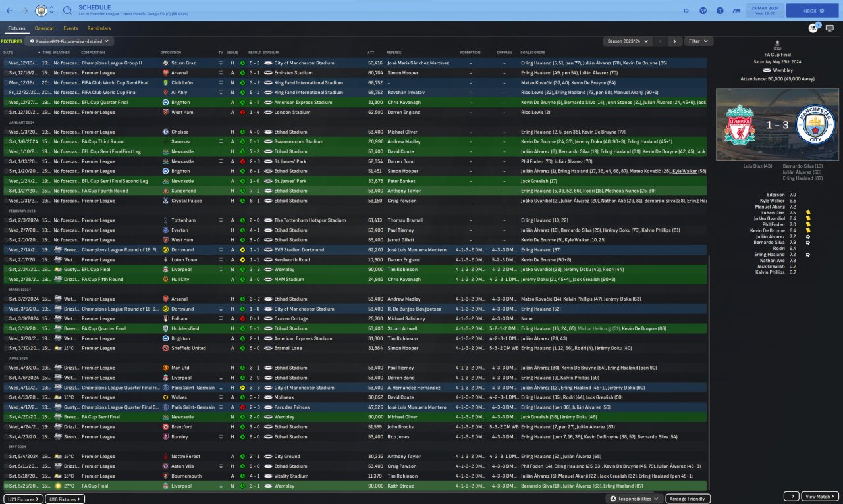Click the 1 - 3 score in FA Cup Final panel
This screenshot has width=843, height=504.
pos(776,124)
